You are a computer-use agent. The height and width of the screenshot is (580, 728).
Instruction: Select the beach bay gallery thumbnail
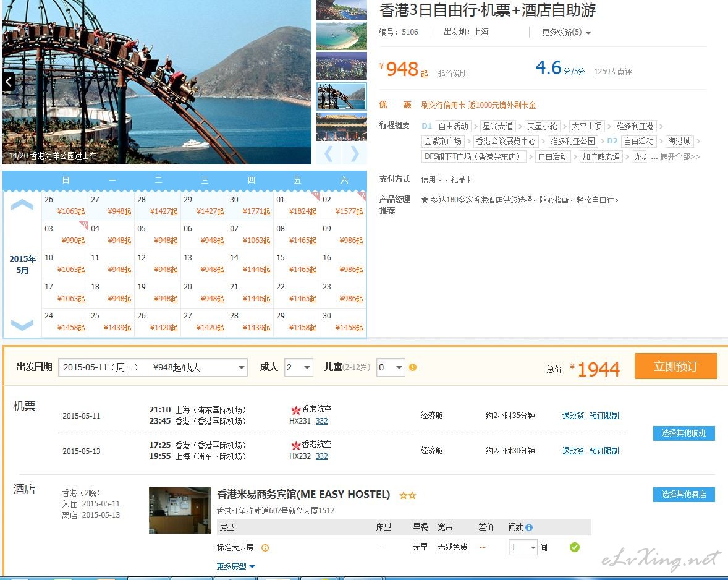click(x=342, y=36)
